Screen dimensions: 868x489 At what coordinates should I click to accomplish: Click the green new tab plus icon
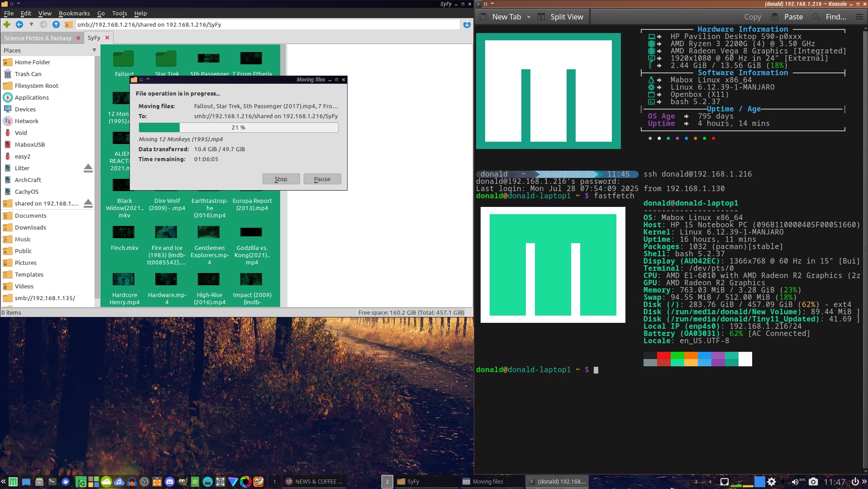click(7, 24)
